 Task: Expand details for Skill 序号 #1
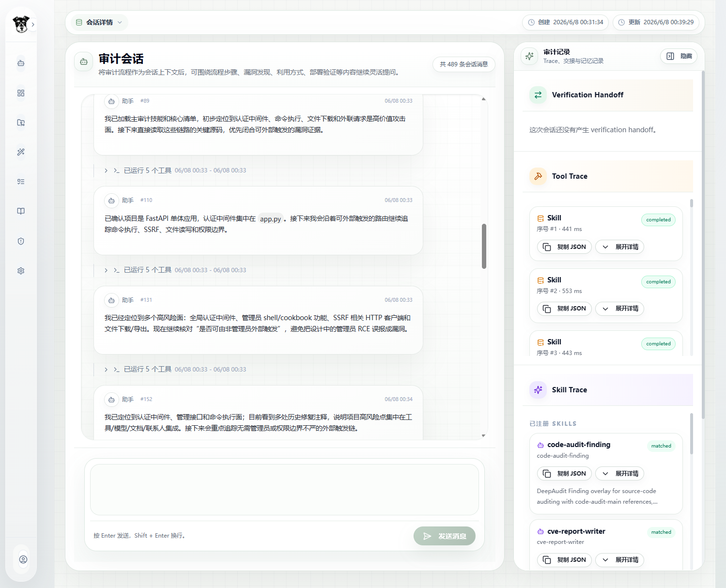pos(619,247)
